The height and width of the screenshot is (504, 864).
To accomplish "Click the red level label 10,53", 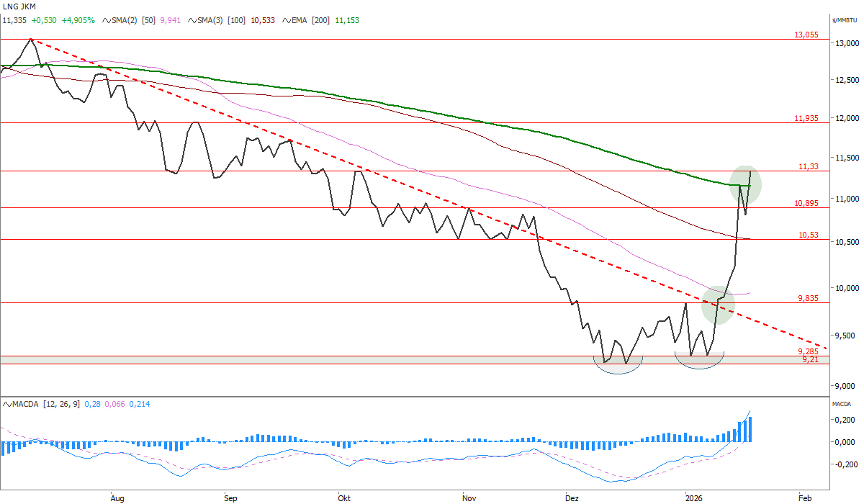I will (809, 235).
